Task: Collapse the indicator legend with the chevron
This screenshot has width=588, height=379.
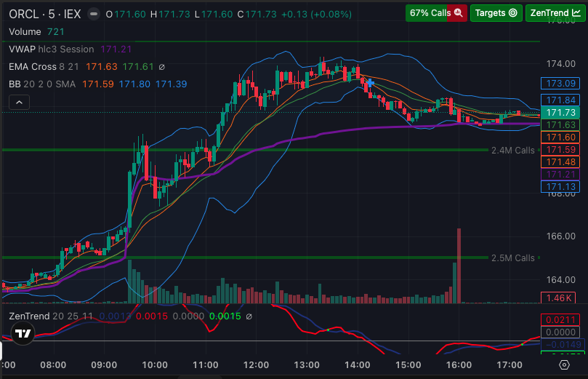Action: click(19, 102)
